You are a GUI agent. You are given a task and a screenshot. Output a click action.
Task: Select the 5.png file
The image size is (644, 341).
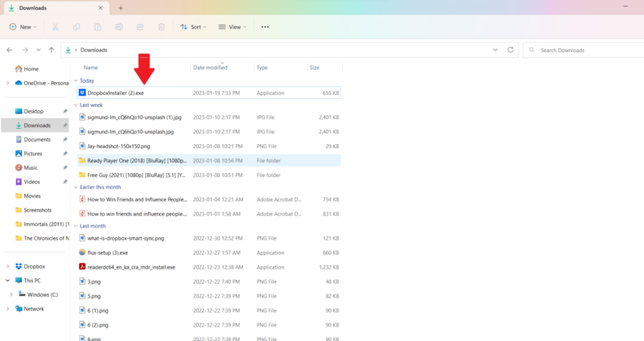pyautogui.click(x=209, y=296)
